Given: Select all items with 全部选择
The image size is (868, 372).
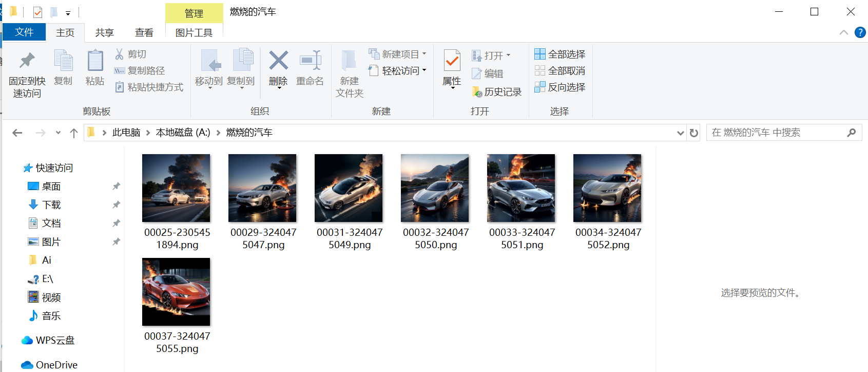Looking at the screenshot, I should click(x=560, y=54).
